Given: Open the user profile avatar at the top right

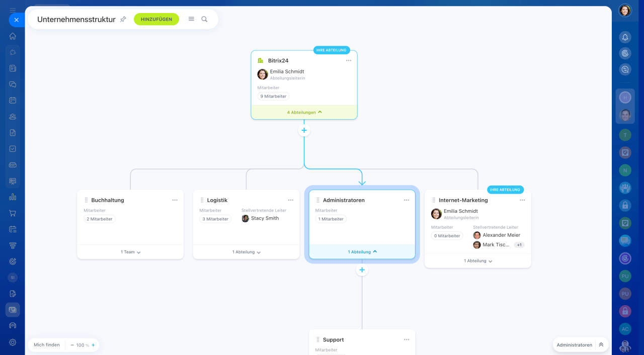Looking at the screenshot, I should [x=625, y=11].
